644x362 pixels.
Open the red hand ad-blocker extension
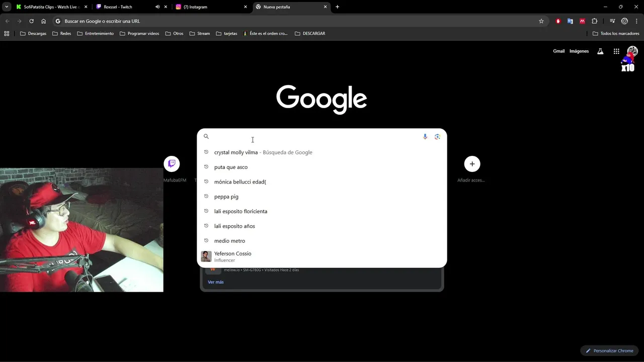pyautogui.click(x=558, y=21)
